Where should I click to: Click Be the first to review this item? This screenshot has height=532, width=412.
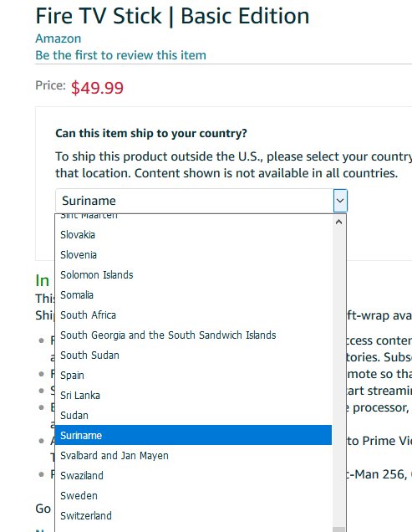coord(120,55)
